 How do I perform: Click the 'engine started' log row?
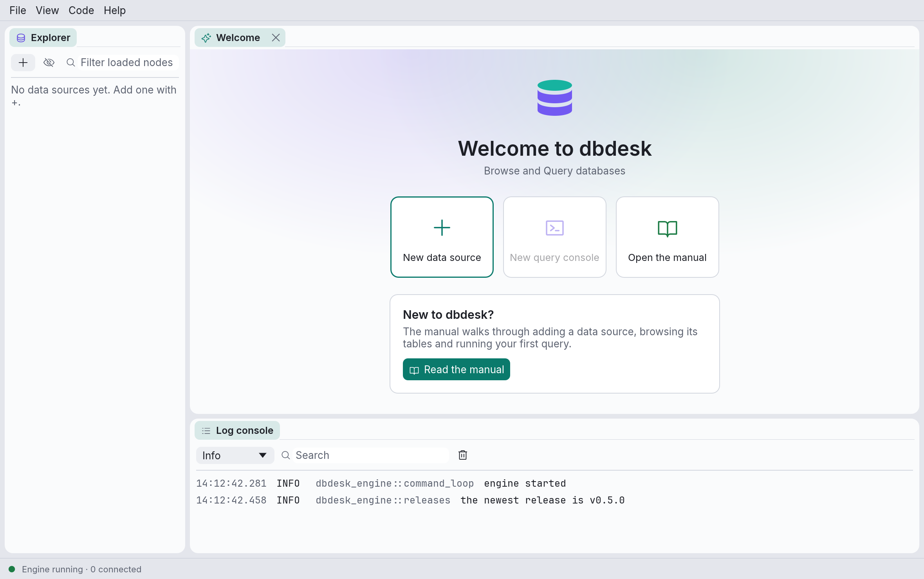[554, 484]
